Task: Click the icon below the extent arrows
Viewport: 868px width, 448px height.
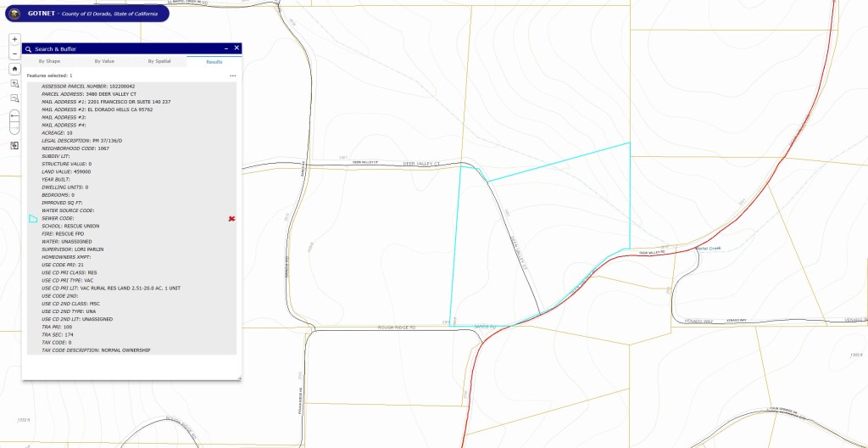Action: (14, 145)
